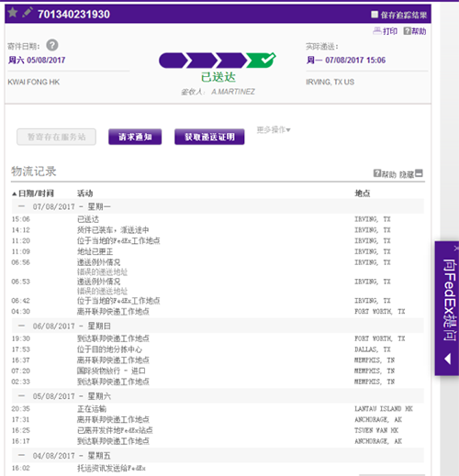Click question mark icon beside 寄件日期
This screenshot has height=476, width=459.
[52, 45]
